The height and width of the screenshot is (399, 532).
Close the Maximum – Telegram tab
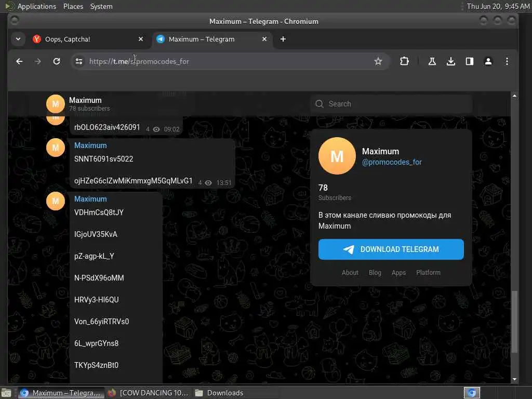(264, 39)
